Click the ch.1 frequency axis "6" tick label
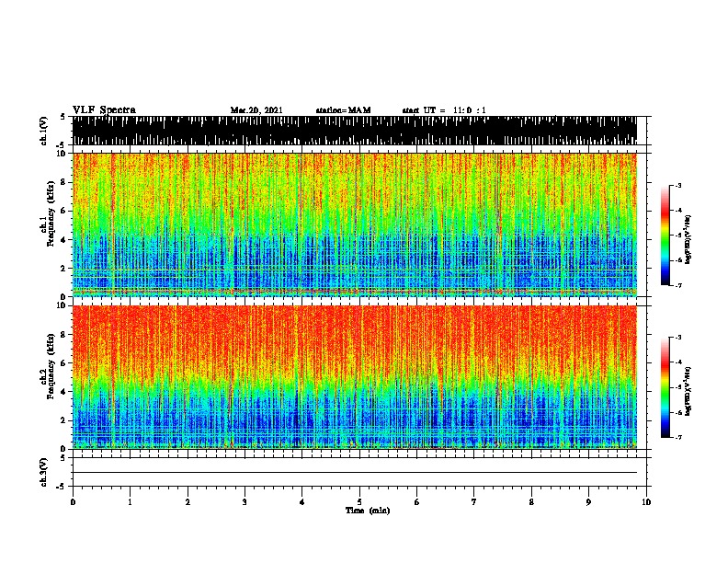This screenshot has height=563, width=728. 64,211
